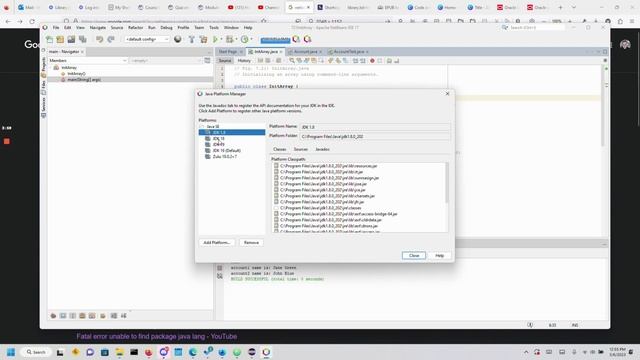Viewport: 640px width, 360px height.
Task: Click NetBeans icon on the taskbar
Action: click(x=266, y=352)
